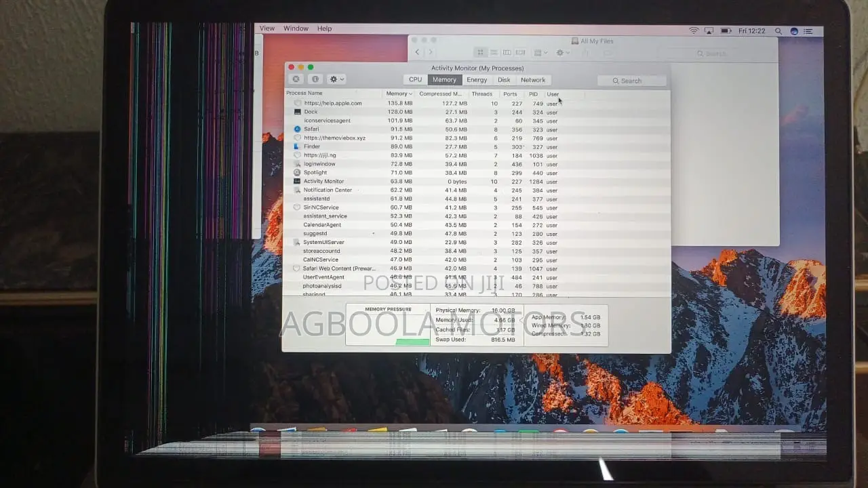868x488 pixels.
Task: Open the gear actions dropdown in Activity Monitor
Action: tap(336, 79)
